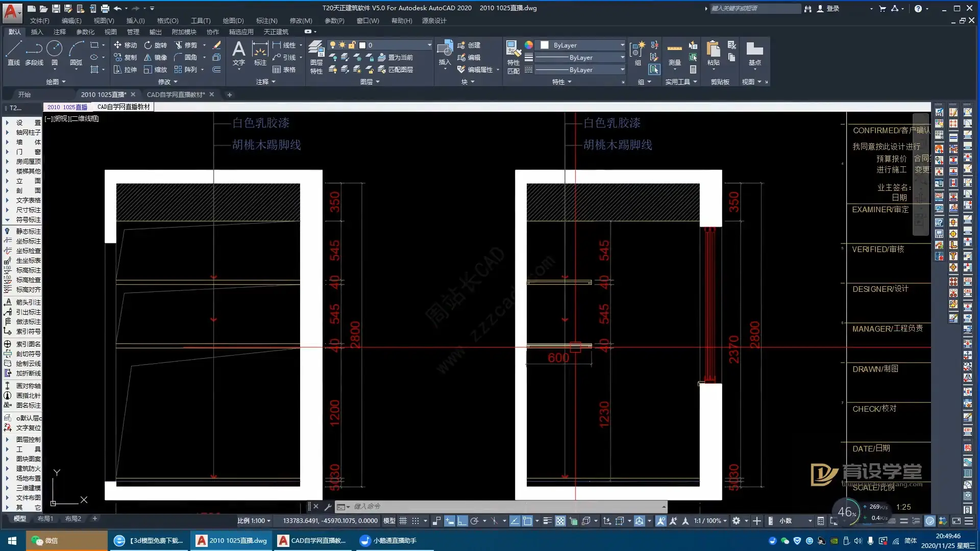Switch to the 布局1 layout tab
The height and width of the screenshot is (551, 980).
click(x=45, y=518)
